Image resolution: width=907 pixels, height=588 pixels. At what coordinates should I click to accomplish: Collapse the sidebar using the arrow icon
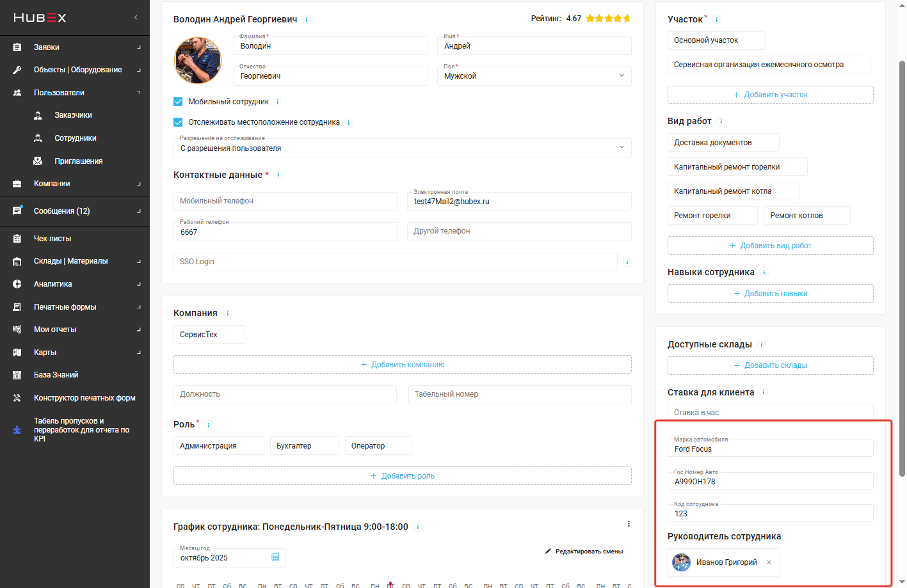136,17
